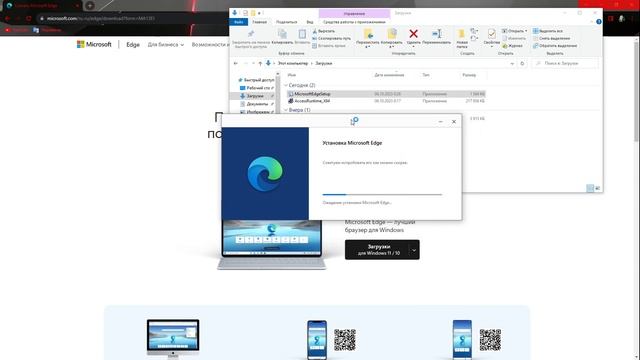Screen dimensions: 640x360
Task: Click YouTube bookmark in bookmarks bar
Action: click(16, 30)
